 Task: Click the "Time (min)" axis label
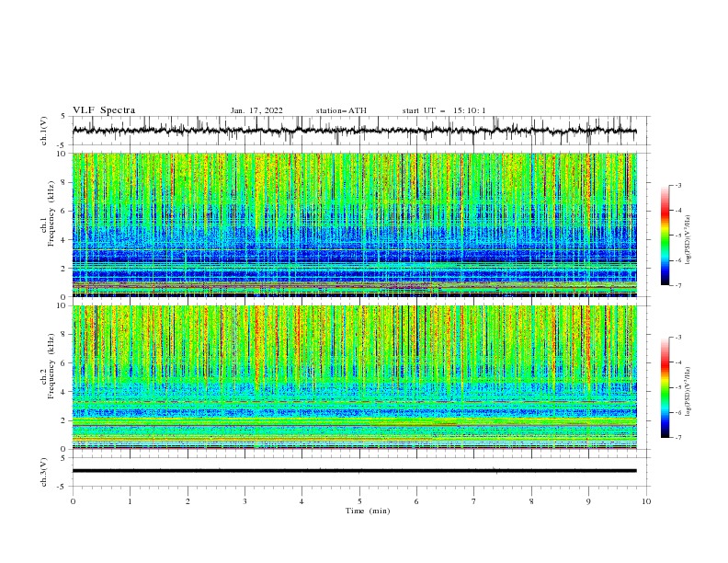click(368, 511)
